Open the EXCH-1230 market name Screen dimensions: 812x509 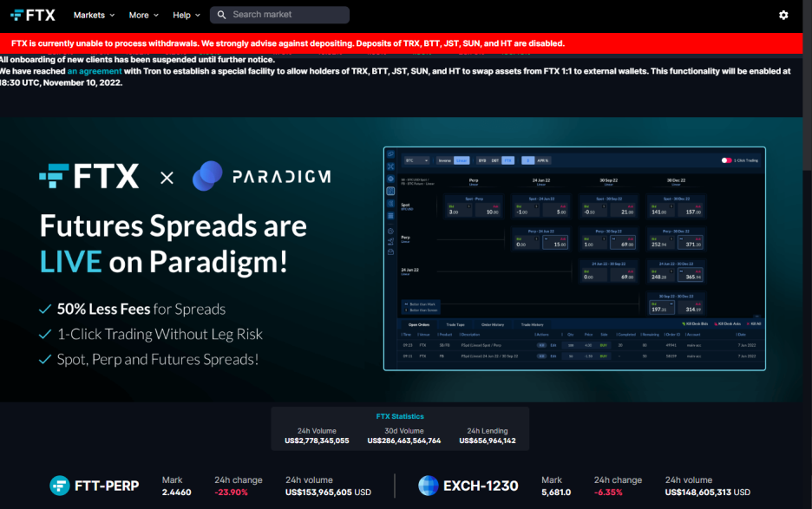(x=481, y=486)
